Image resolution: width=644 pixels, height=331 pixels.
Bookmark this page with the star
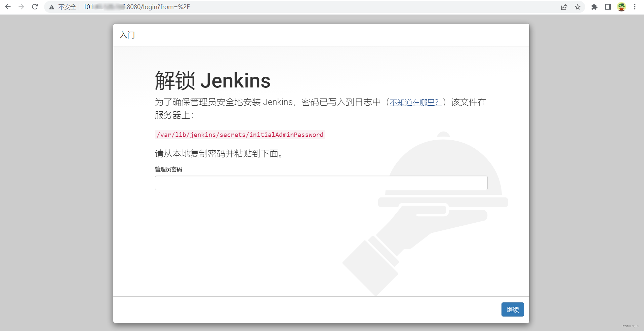pos(577,7)
